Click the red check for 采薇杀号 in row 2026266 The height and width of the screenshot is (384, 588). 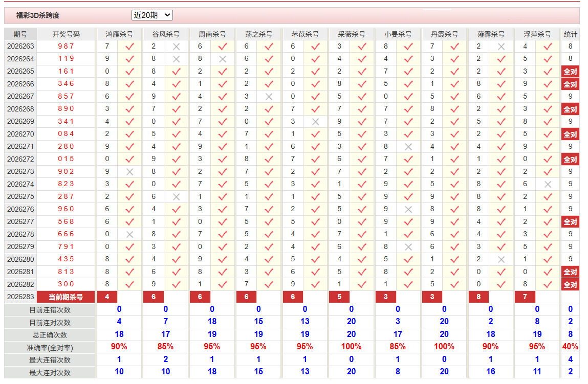click(362, 84)
